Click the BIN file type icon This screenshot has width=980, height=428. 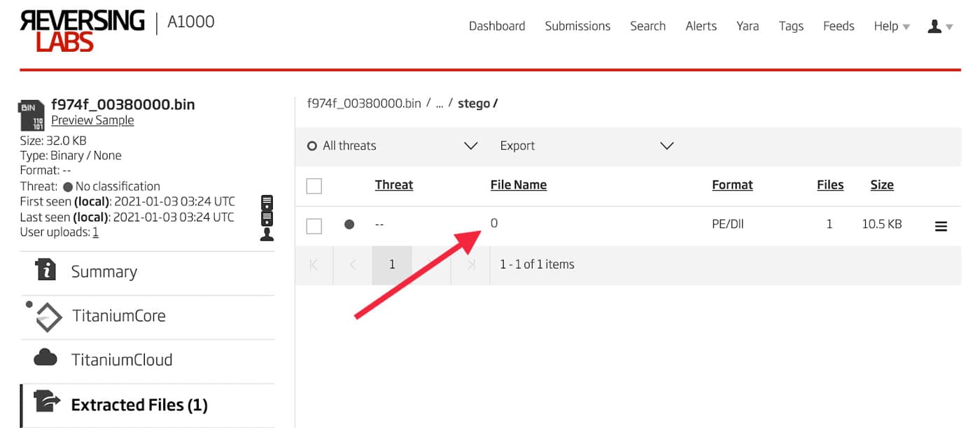pyautogui.click(x=33, y=115)
